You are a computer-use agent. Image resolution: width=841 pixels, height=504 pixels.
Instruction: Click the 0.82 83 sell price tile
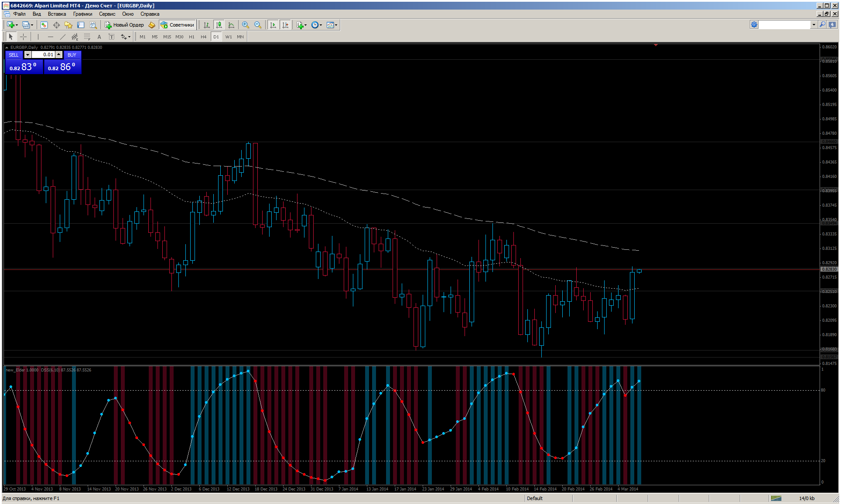[x=24, y=67]
